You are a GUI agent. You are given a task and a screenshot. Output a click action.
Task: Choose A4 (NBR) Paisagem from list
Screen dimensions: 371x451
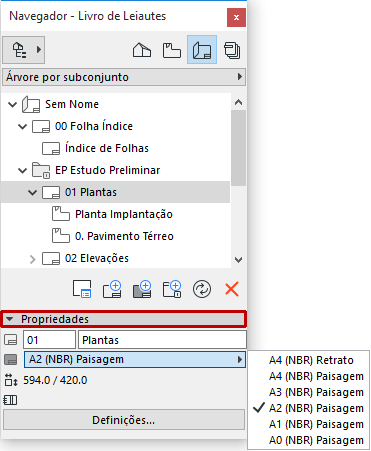coord(316,376)
